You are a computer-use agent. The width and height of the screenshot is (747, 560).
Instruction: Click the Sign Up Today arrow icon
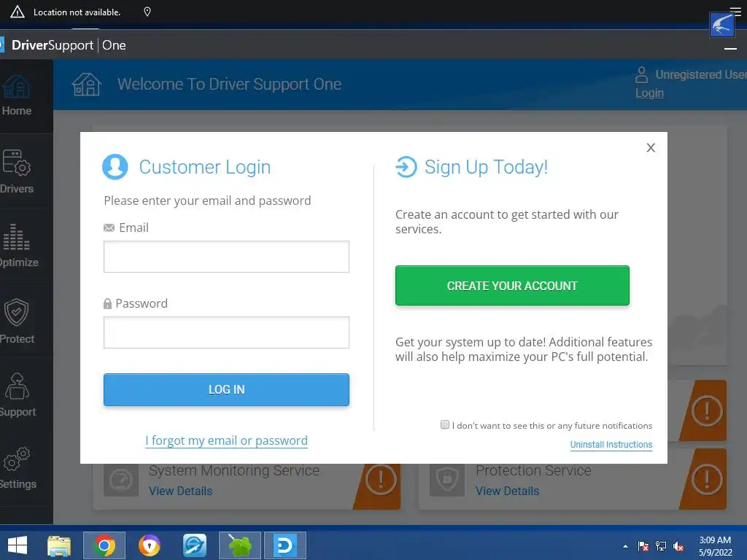406,167
